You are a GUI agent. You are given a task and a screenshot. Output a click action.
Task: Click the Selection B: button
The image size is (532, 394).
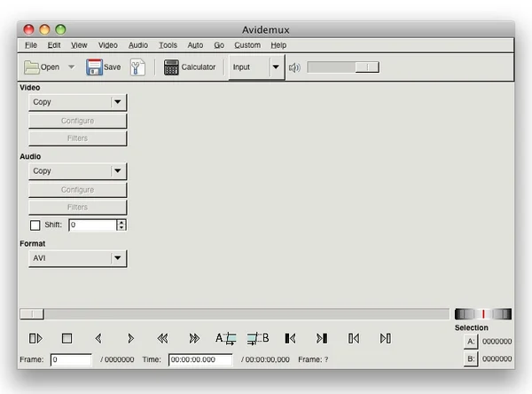point(471,359)
